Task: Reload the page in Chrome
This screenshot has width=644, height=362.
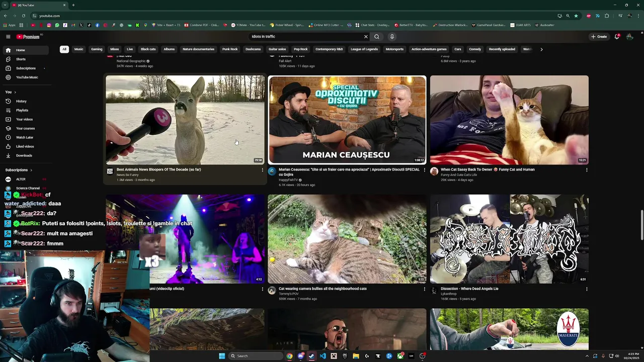Action: pos(23,16)
